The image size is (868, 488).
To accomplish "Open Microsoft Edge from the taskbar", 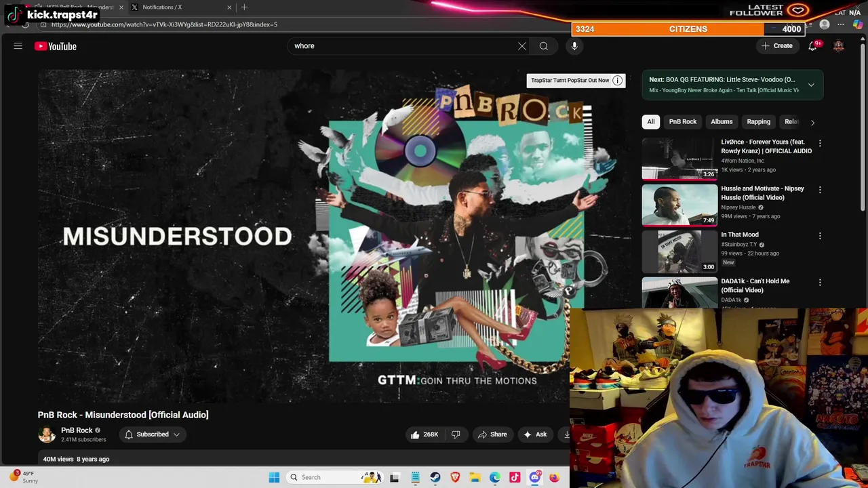I will pos(495,477).
